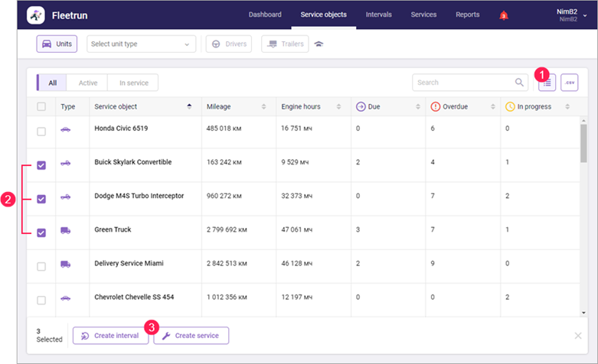The width and height of the screenshot is (598, 364).
Task: Sort by Overdue column arrows
Action: (x=493, y=106)
